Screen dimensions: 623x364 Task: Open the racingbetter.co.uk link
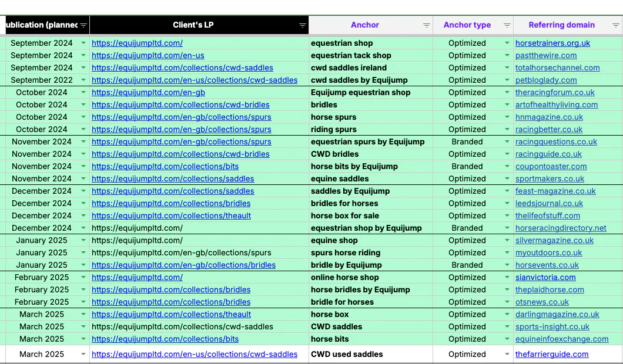point(549,129)
